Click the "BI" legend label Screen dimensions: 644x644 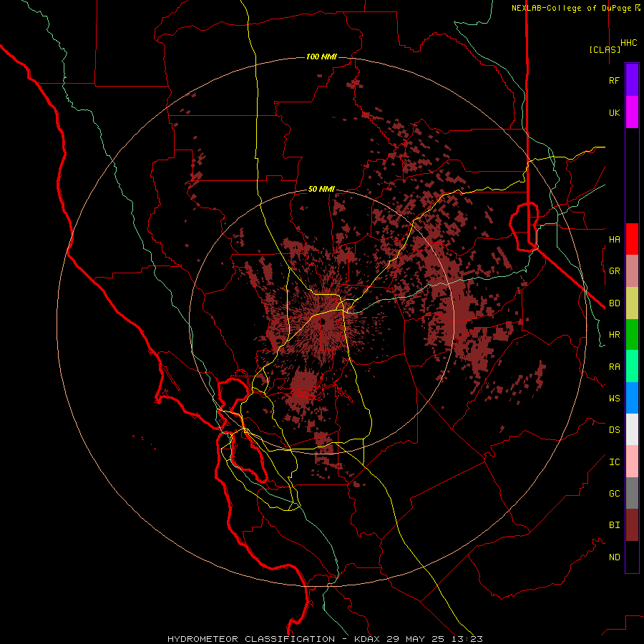[614, 525]
